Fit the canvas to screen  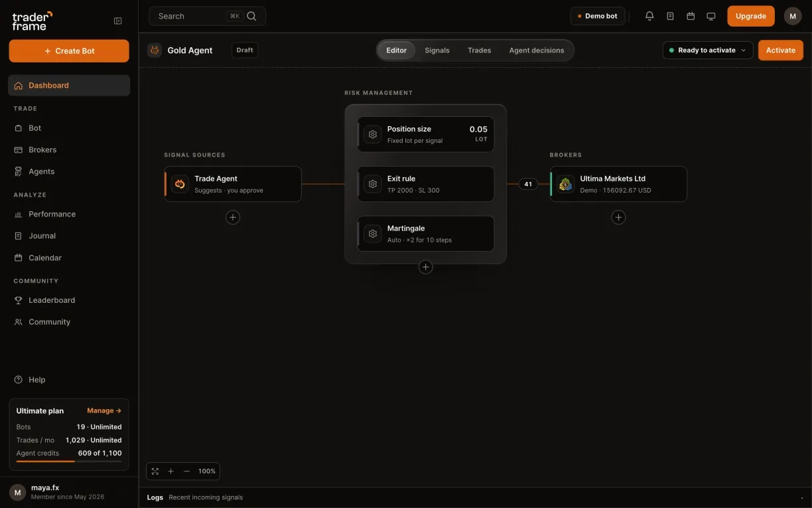click(x=155, y=471)
